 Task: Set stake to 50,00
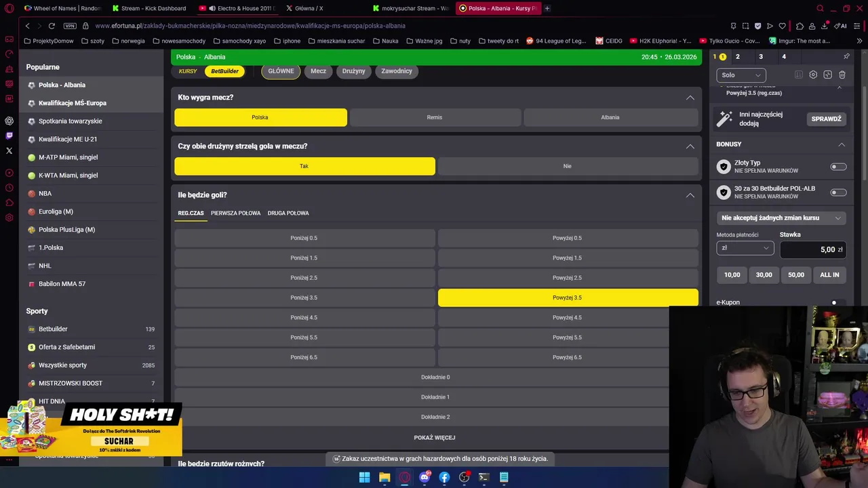click(796, 274)
